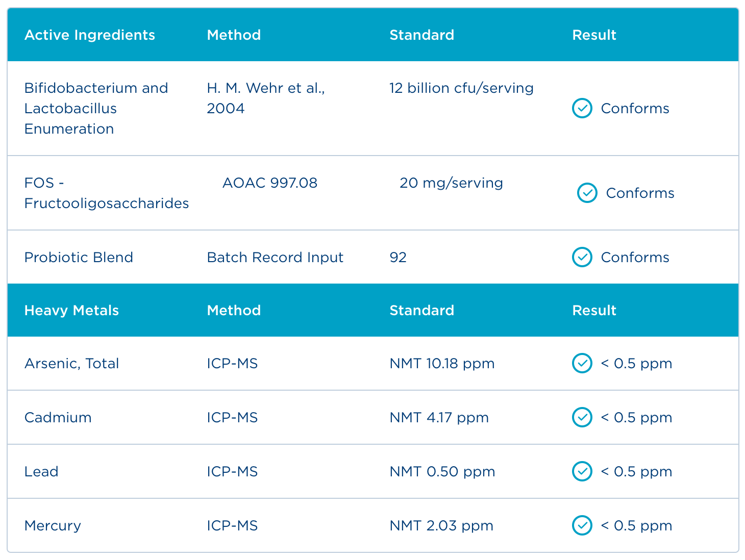Click ICP-MS method in the Mercury row

232,525
